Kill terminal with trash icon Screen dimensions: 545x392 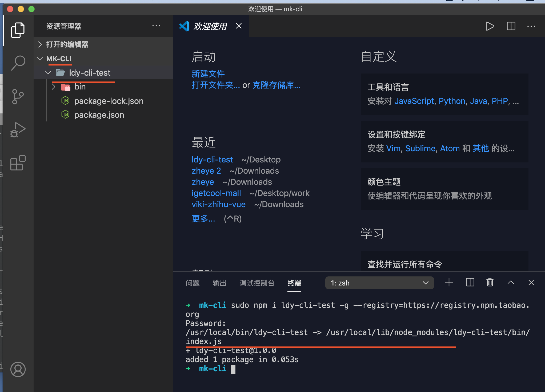pyautogui.click(x=490, y=282)
